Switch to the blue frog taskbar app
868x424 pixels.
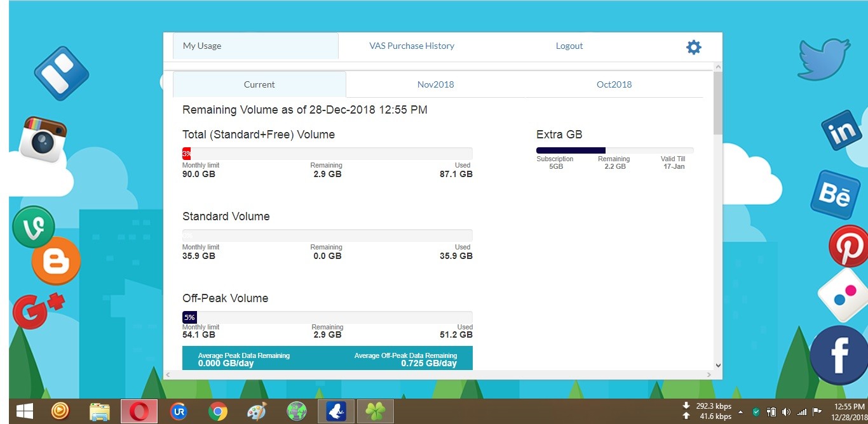[x=336, y=412]
